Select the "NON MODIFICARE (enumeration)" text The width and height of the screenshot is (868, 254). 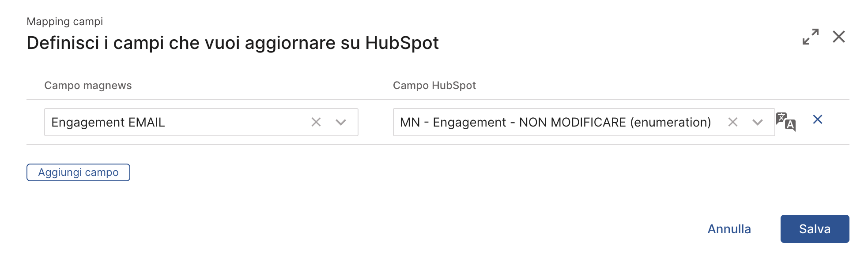(x=615, y=123)
